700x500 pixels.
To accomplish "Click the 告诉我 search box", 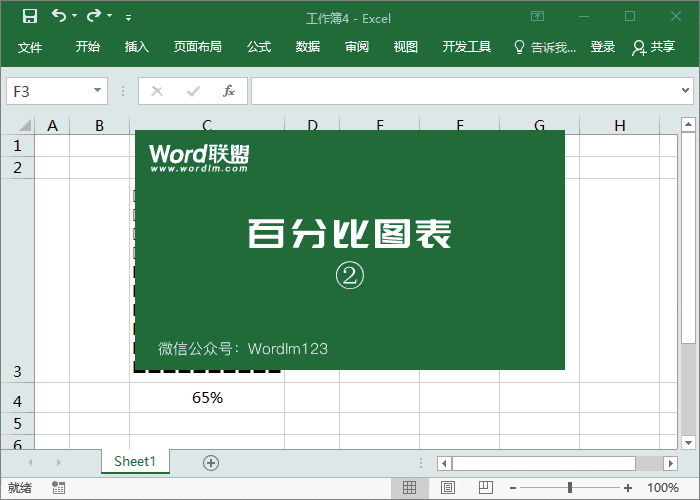I will point(546,47).
